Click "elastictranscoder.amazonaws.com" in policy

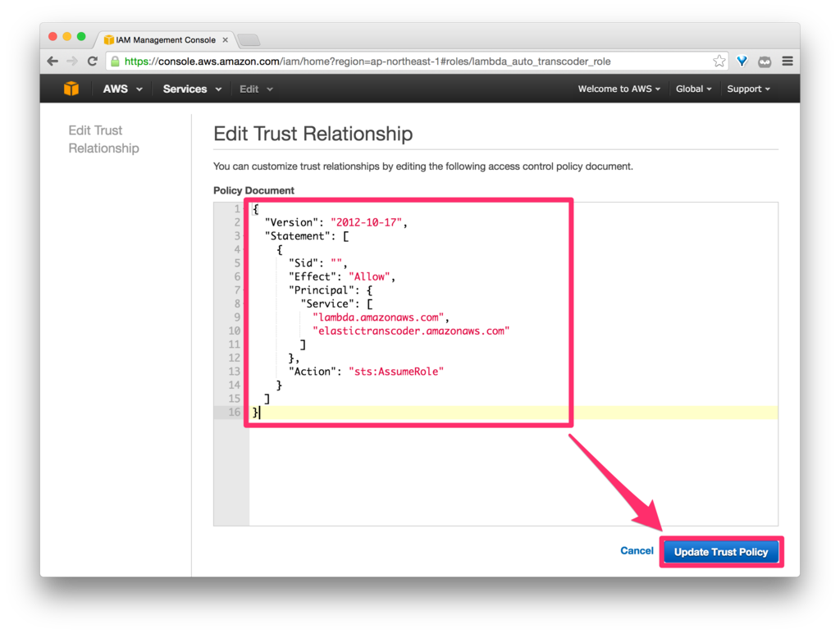click(x=411, y=331)
